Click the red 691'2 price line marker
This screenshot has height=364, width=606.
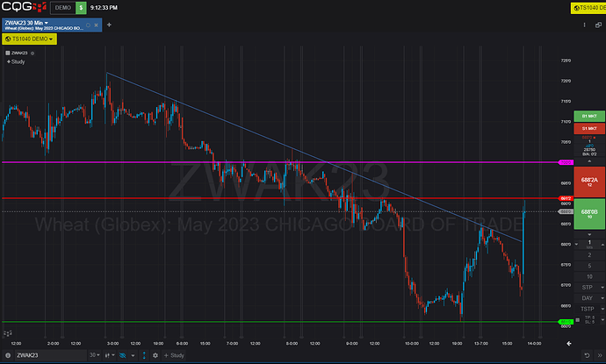click(x=566, y=198)
